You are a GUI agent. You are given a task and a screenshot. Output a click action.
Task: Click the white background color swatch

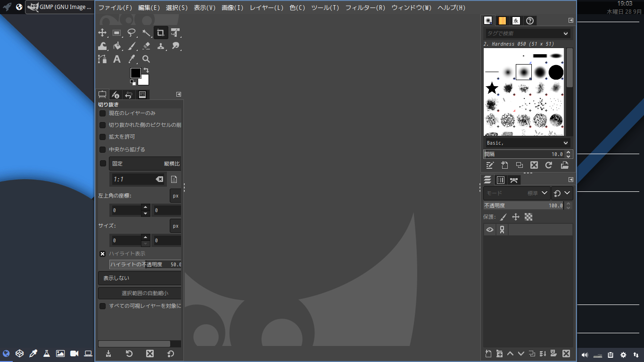[145, 81]
